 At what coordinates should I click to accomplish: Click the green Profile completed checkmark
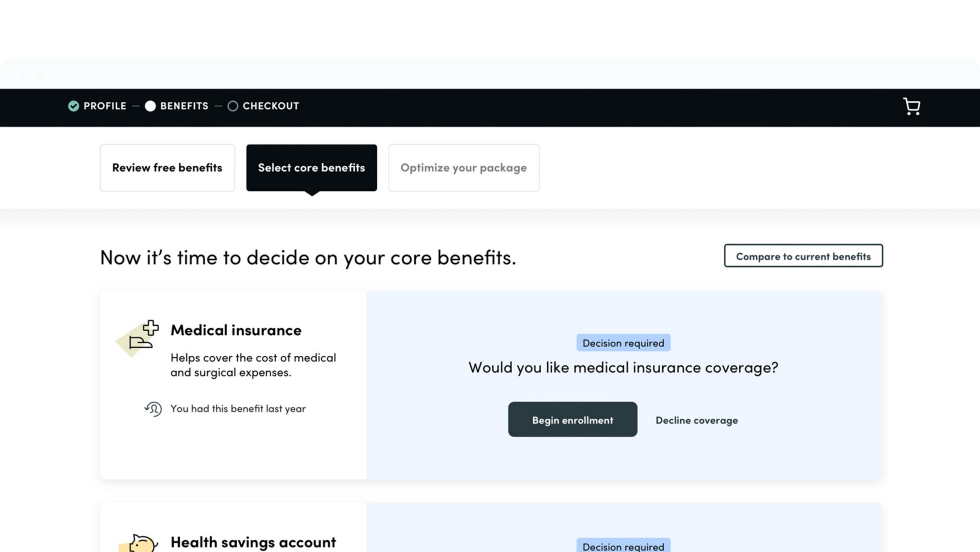[x=74, y=106]
